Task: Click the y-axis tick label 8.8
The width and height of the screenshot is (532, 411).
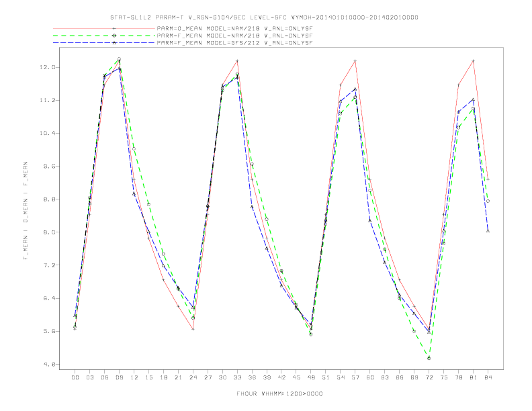Action: [48, 199]
